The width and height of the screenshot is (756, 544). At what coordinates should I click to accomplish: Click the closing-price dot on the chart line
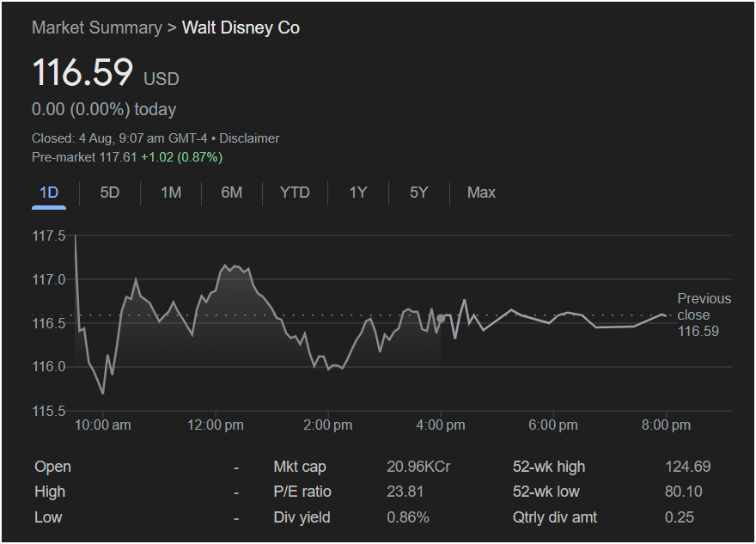coord(441,318)
